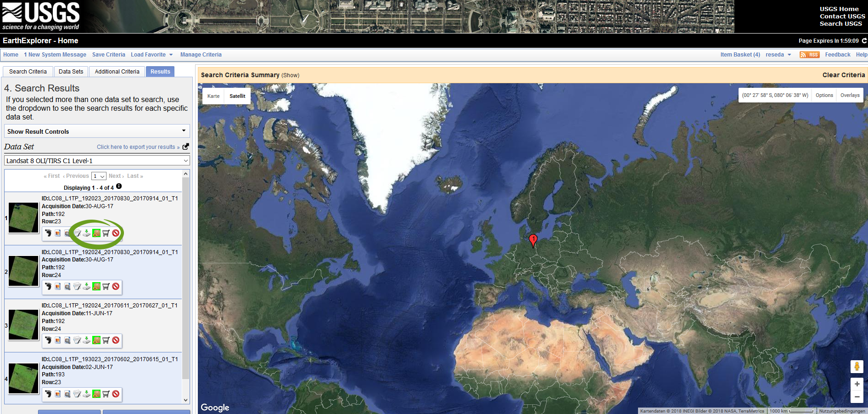The image size is (868, 414).
Task: Open Landsat 8 data set dropdown
Action: point(97,161)
